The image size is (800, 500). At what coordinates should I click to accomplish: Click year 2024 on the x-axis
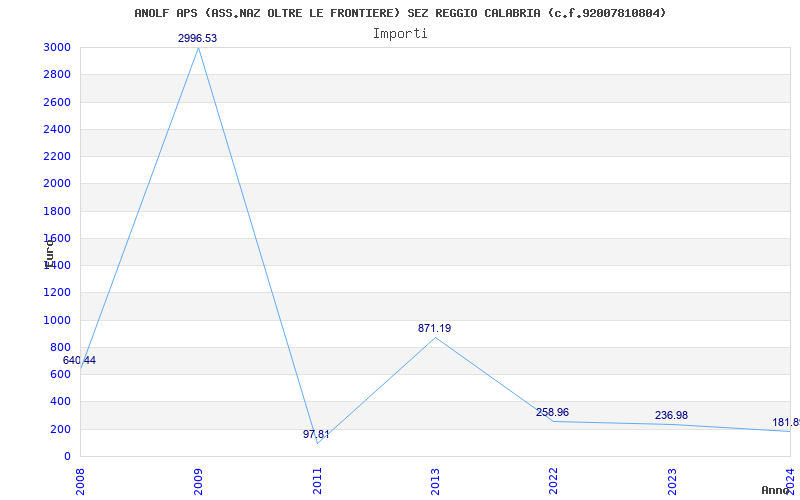(x=790, y=480)
